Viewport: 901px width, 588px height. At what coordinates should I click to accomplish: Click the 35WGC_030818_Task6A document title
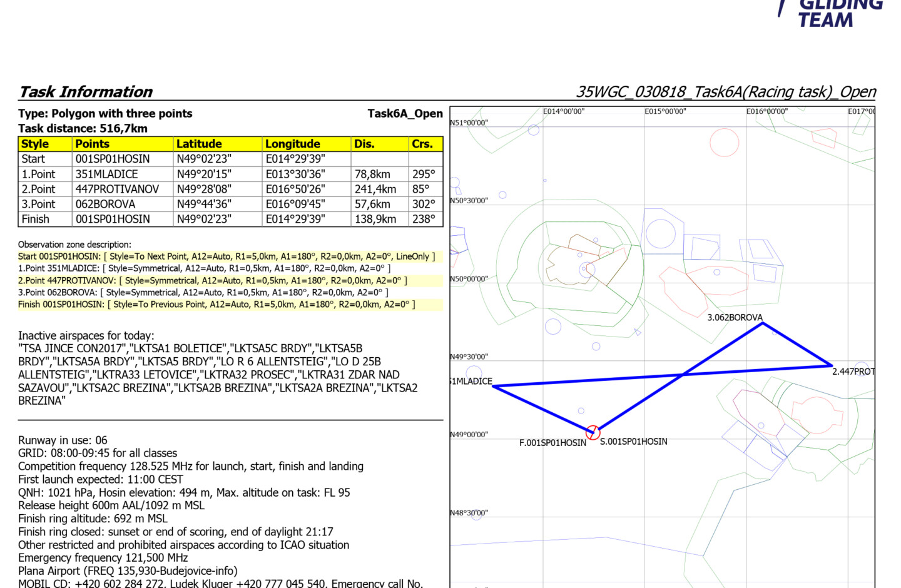click(x=726, y=92)
